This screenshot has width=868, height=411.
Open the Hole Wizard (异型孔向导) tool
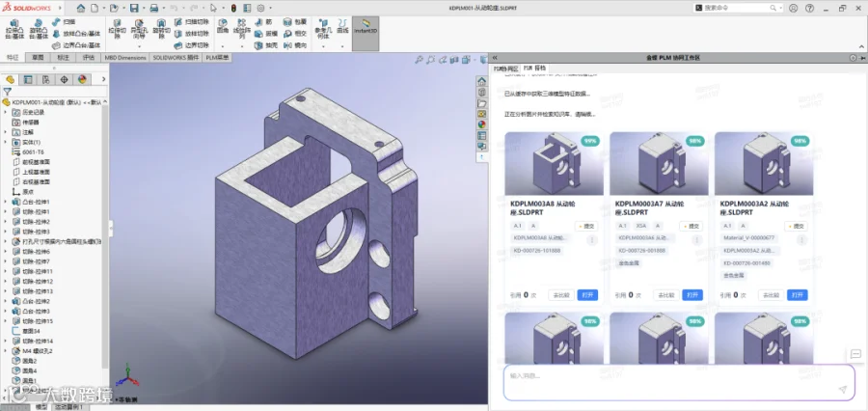[139, 29]
